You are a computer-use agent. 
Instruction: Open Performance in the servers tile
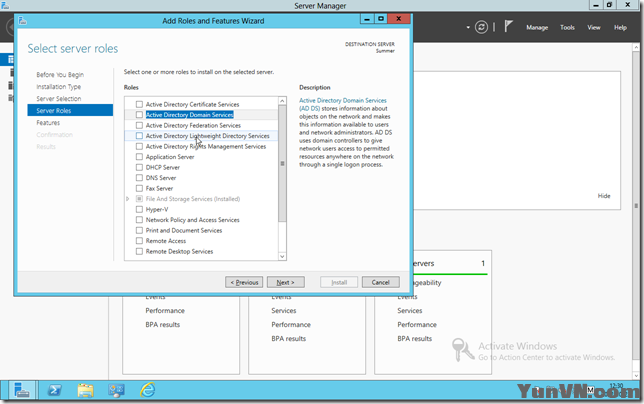(417, 324)
